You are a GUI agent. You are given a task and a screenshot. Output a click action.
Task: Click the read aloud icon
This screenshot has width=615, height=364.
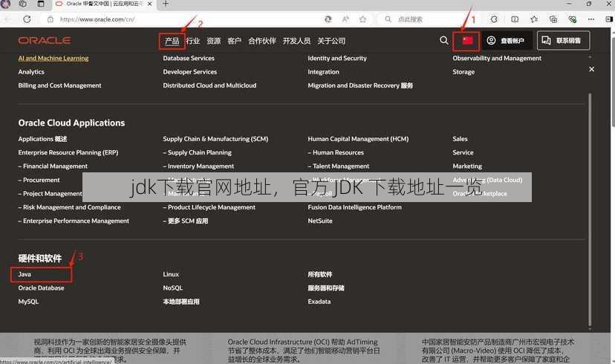pos(345,19)
